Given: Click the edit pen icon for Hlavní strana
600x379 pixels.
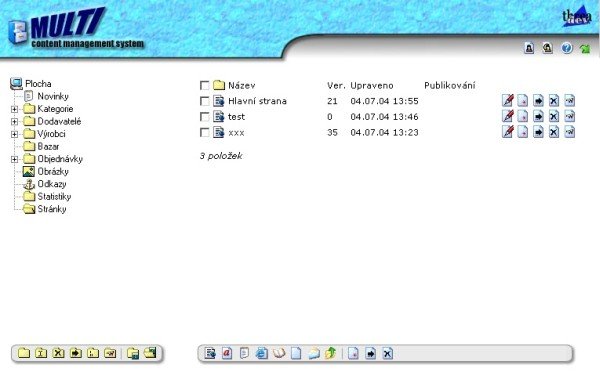Looking at the screenshot, I should point(508,101).
